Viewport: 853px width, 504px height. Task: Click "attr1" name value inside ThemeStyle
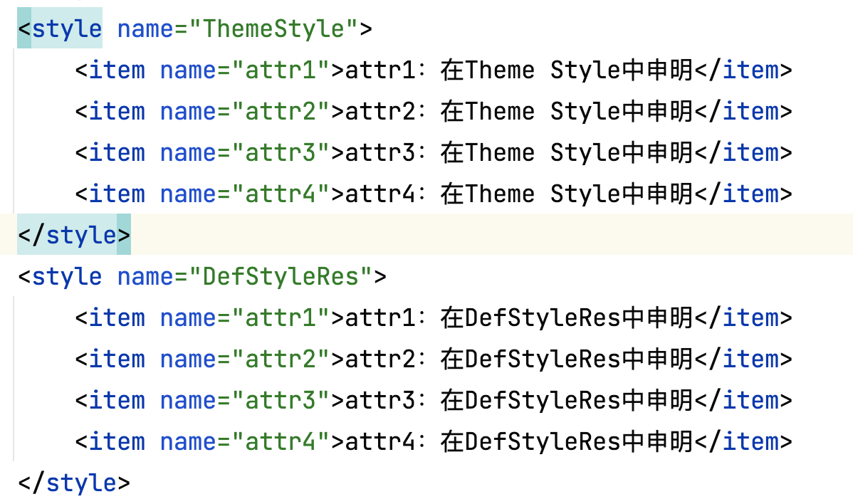(x=281, y=70)
